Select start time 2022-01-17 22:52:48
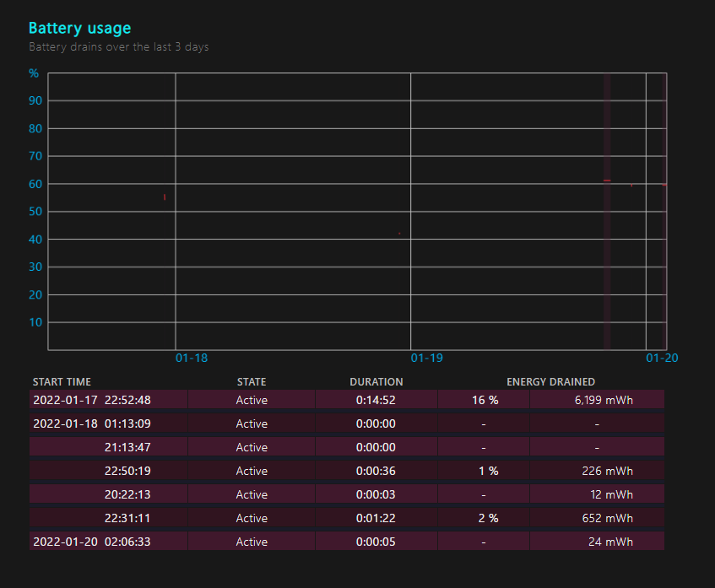715x588 pixels. (92, 400)
